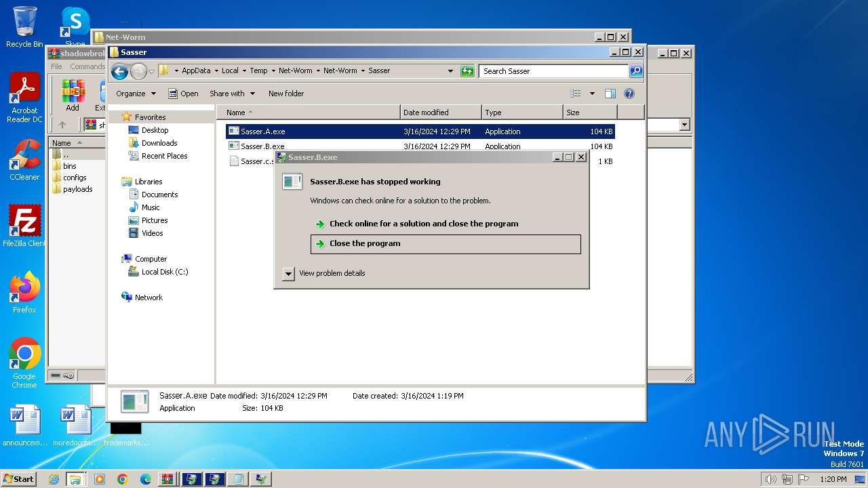Open Libraries in the navigation pane
This screenshot has width=868, height=488.
149,182
